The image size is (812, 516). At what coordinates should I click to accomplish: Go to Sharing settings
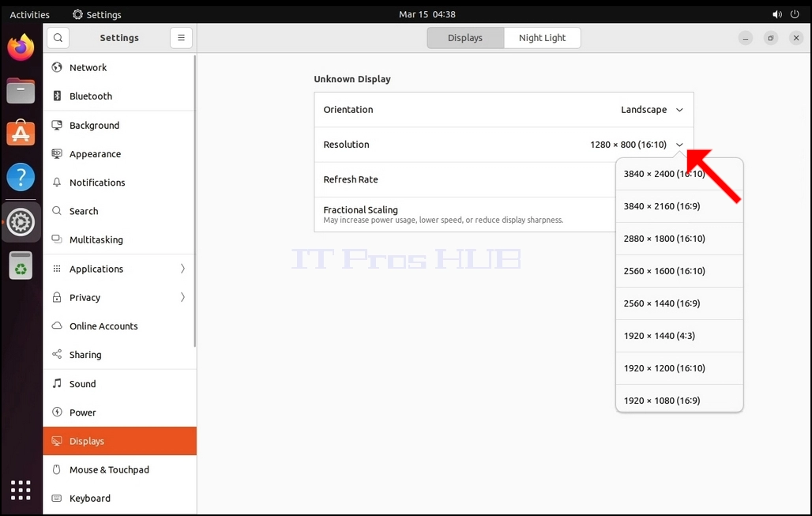coord(119,354)
